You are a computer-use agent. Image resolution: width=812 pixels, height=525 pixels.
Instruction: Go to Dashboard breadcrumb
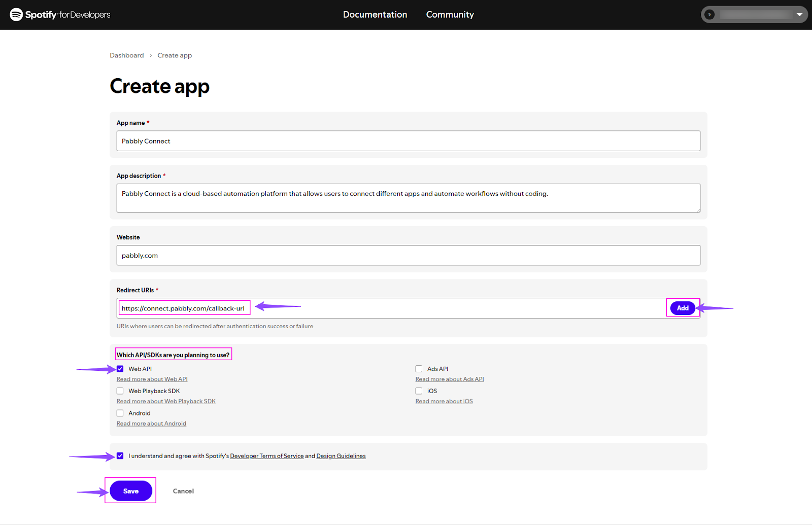click(x=127, y=55)
